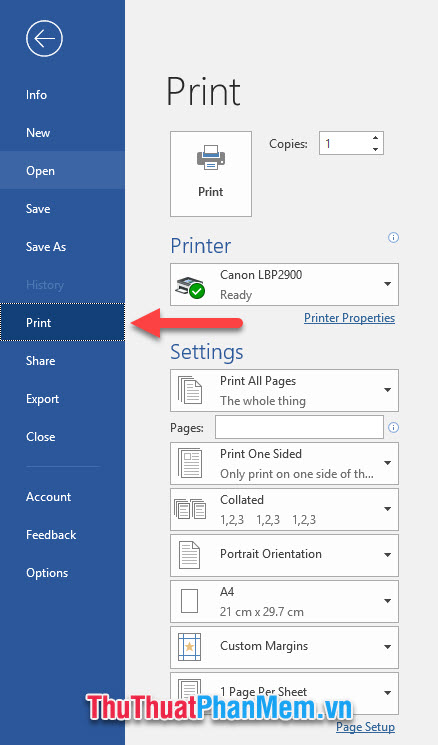Click Close in the backstage menu
This screenshot has height=745, width=438.
coord(62,437)
